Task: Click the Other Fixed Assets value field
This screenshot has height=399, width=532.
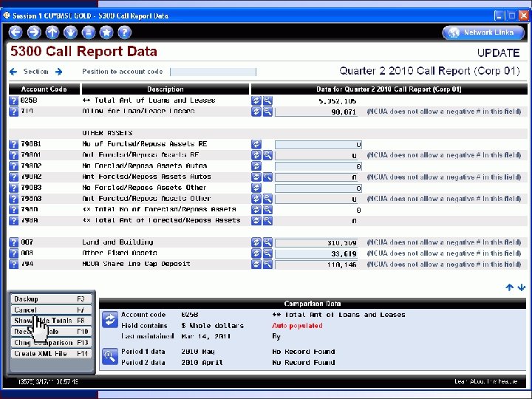Action: coord(316,253)
